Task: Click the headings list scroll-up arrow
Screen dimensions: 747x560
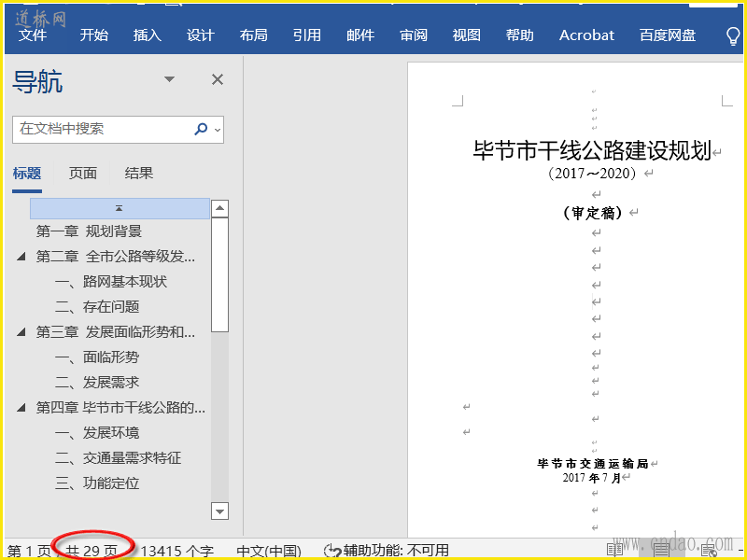Action: pyautogui.click(x=219, y=208)
